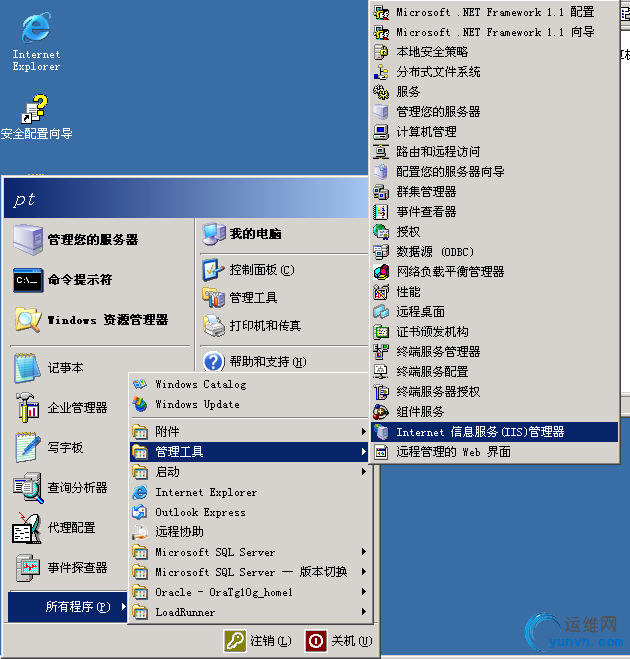Select 分布式文件系统 menu entry
The width and height of the screenshot is (630, 659).
pos(495,72)
